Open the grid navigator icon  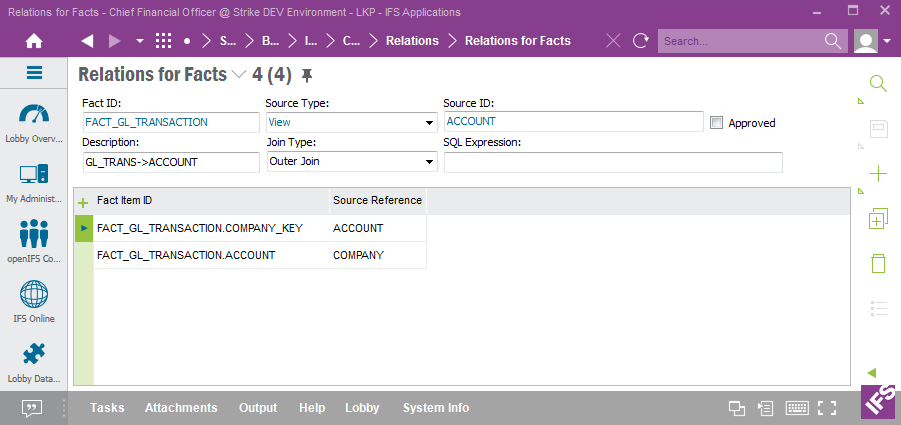[x=164, y=41]
